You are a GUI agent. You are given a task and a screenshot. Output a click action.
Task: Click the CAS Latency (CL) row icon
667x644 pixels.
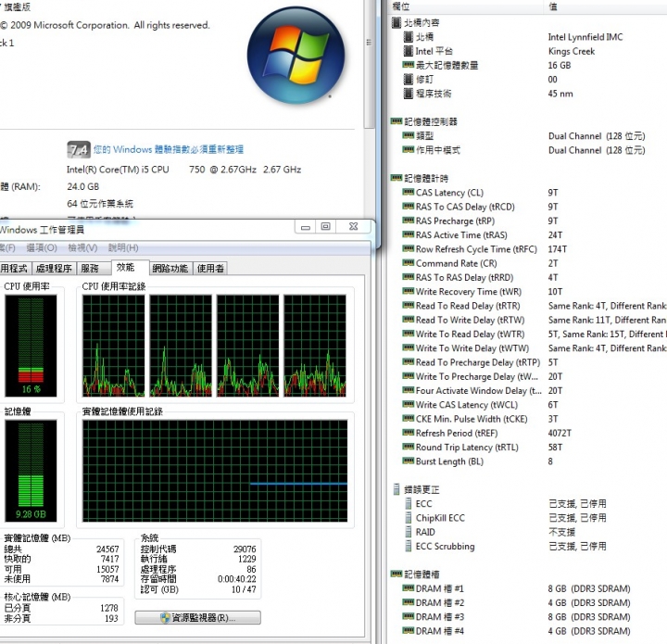[x=409, y=192]
